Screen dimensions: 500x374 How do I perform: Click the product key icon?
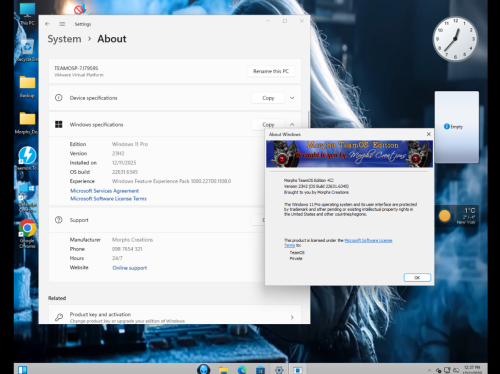click(59, 317)
